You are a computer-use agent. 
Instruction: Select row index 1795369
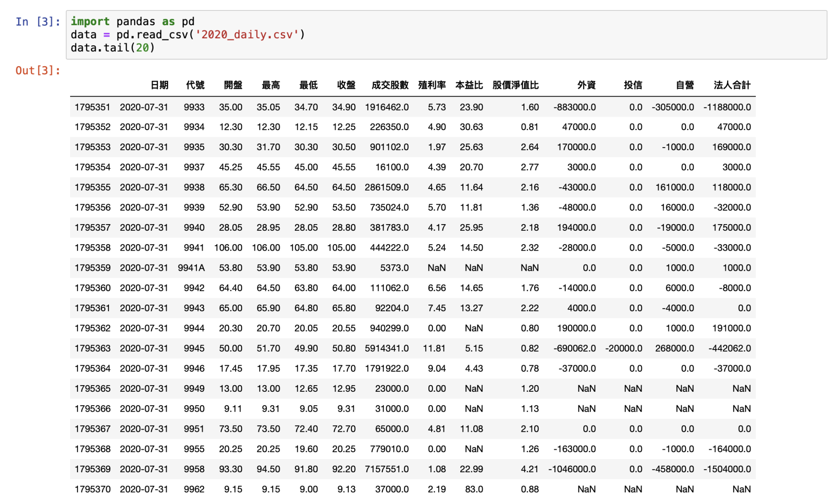92,469
